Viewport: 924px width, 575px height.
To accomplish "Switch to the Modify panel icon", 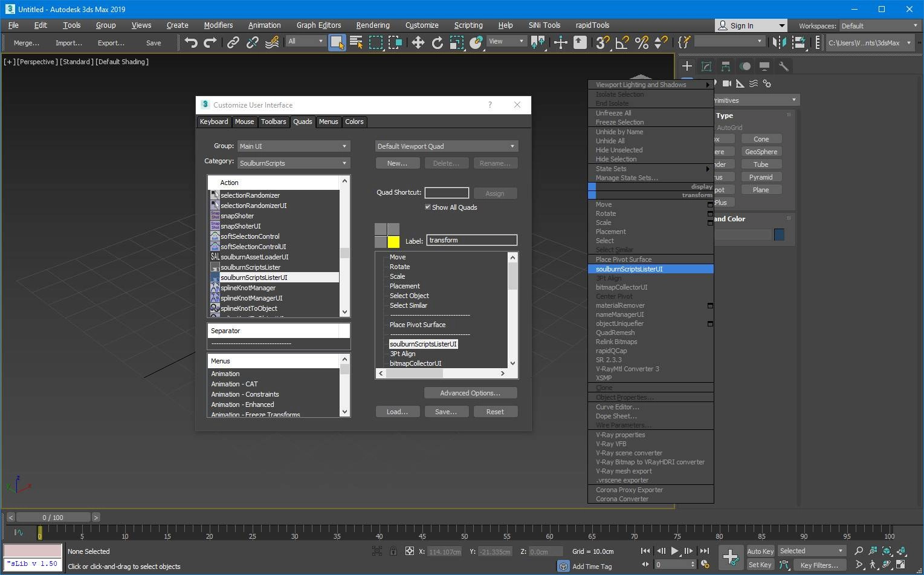I will pyautogui.click(x=706, y=67).
